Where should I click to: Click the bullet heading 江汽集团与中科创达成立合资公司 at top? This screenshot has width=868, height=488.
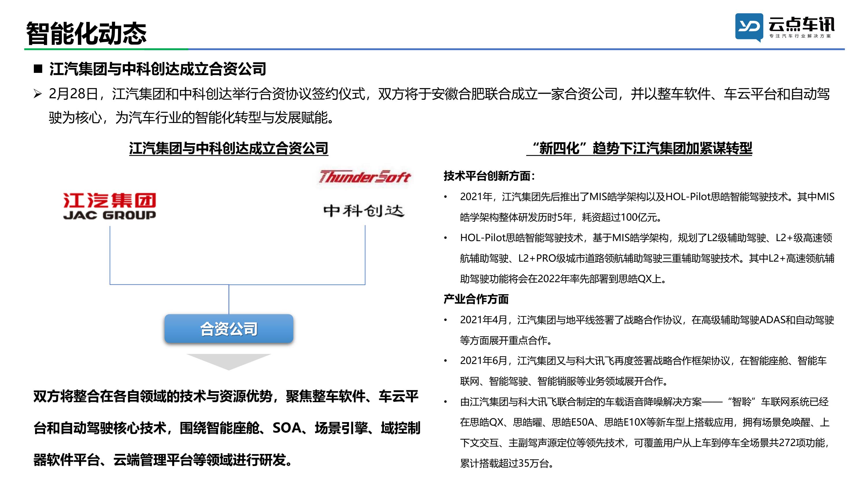point(158,69)
